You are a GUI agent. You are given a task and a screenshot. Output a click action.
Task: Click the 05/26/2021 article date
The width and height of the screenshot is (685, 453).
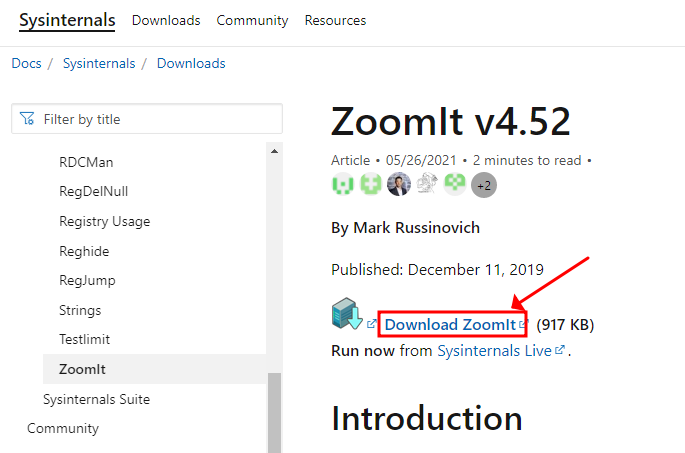(x=421, y=160)
